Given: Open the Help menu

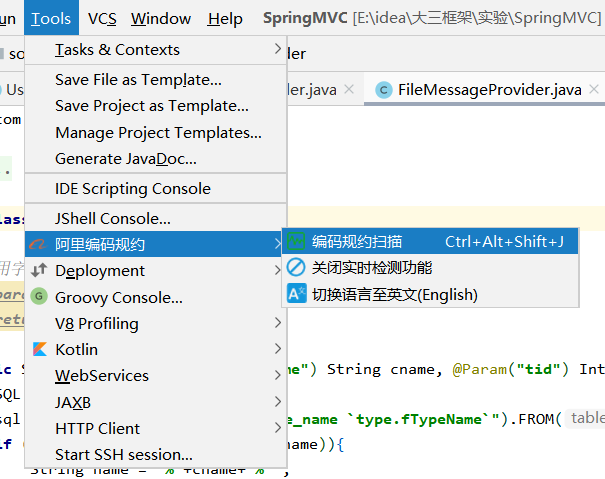Looking at the screenshot, I should [225, 19].
